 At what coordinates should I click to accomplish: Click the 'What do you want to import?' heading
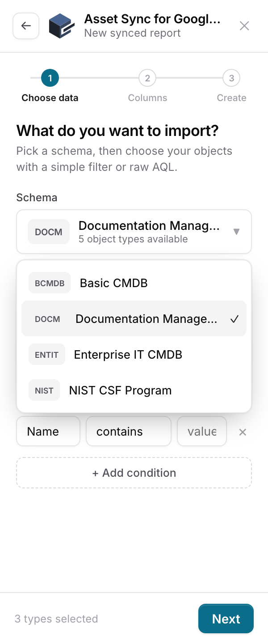tap(117, 131)
